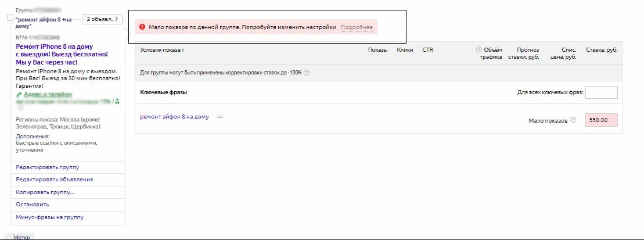Expand the "2 объявл." ads switcher
Screen dimensions: 644x240
click(102, 19)
